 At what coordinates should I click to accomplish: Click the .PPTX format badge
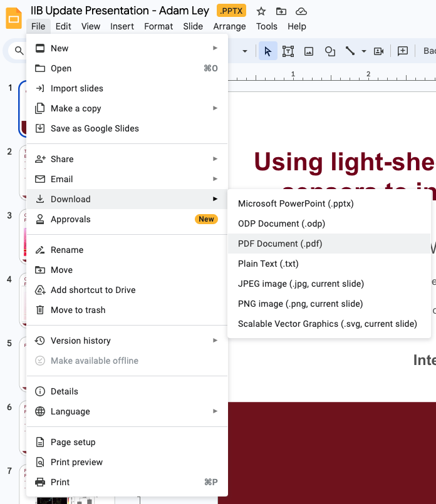pyautogui.click(x=231, y=11)
